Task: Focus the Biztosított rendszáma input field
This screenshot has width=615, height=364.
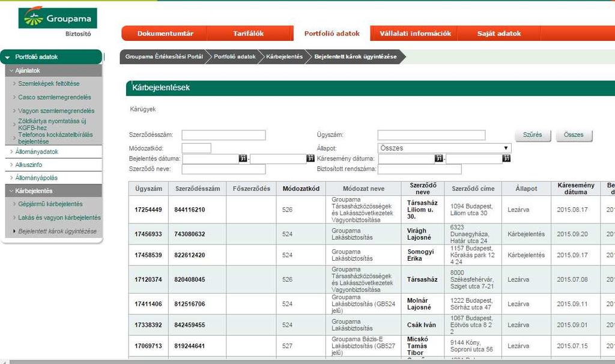Action: click(420, 169)
